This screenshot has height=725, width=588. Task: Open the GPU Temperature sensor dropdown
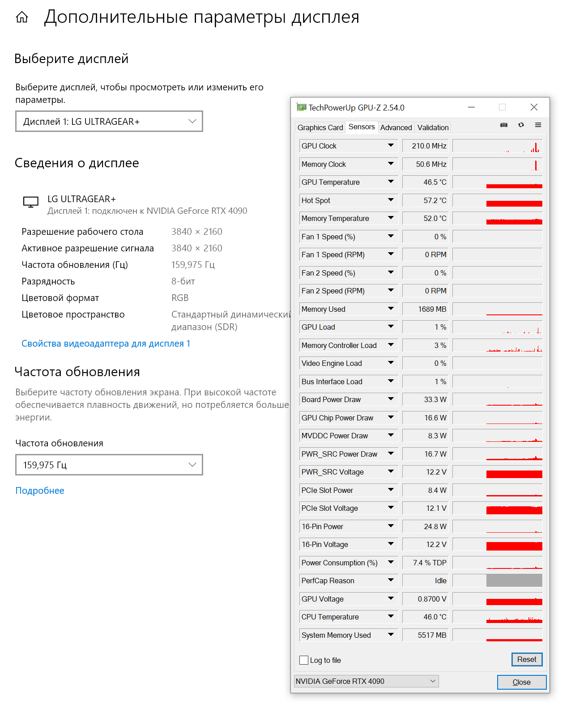click(391, 182)
